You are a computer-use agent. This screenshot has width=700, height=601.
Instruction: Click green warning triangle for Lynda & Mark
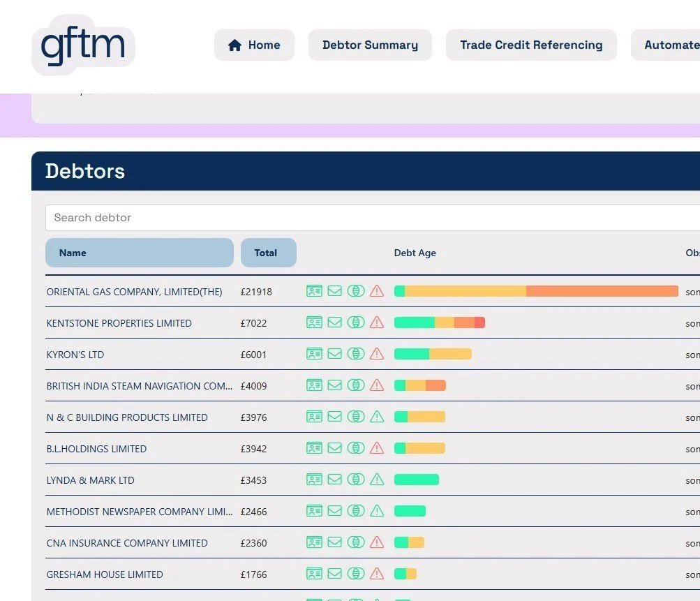click(377, 480)
